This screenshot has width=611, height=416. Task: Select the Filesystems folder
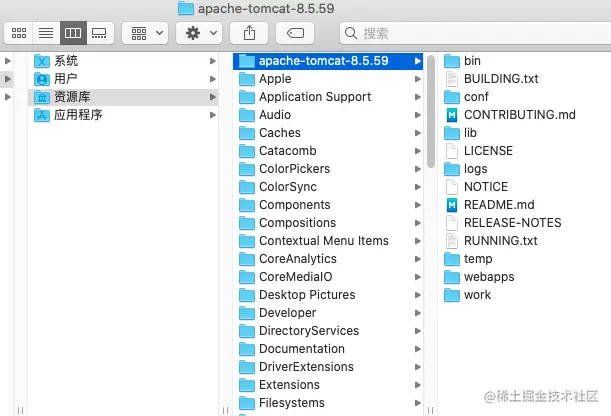(x=328, y=403)
